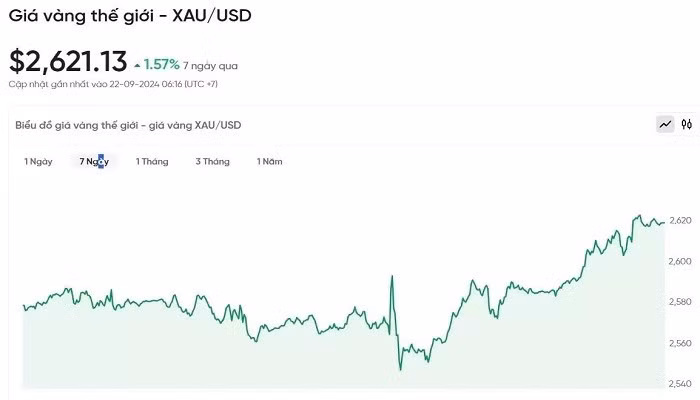
Task: Select the 3 Tháng time range
Action: [x=212, y=161]
